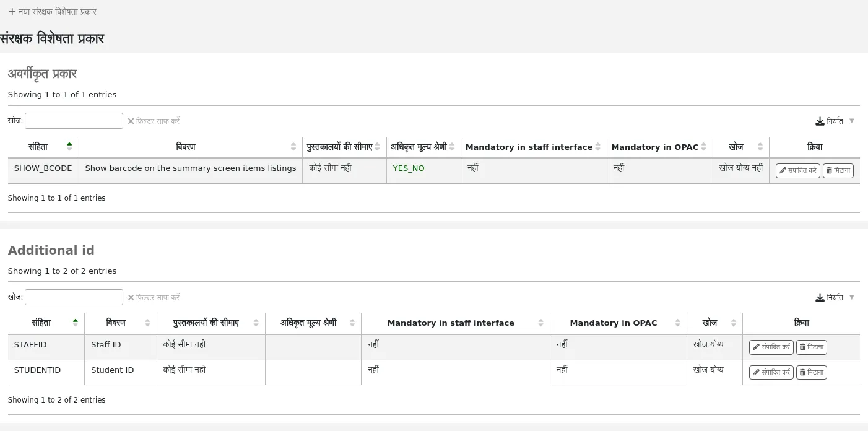Viewport: 868px width, 431px height.
Task: Edit the STAFFID attribute type
Action: pos(771,347)
